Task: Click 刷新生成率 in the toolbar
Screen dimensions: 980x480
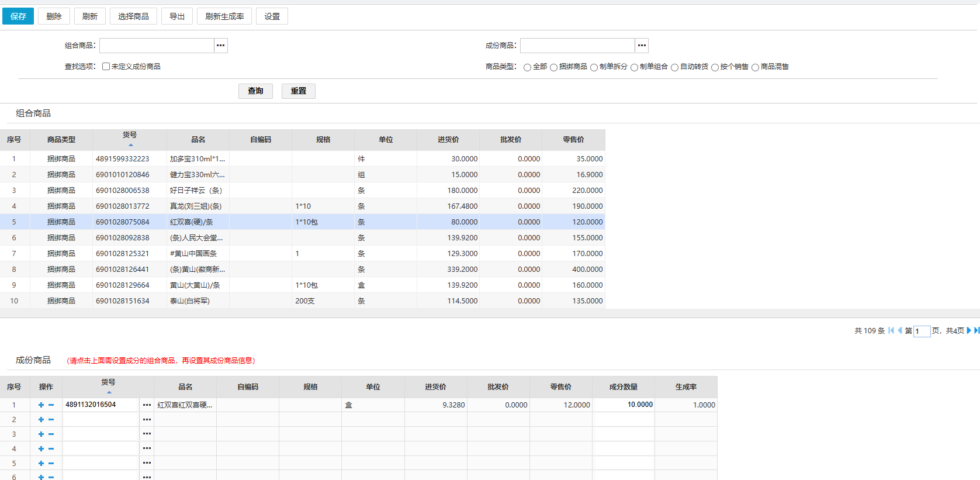Action: click(x=224, y=16)
